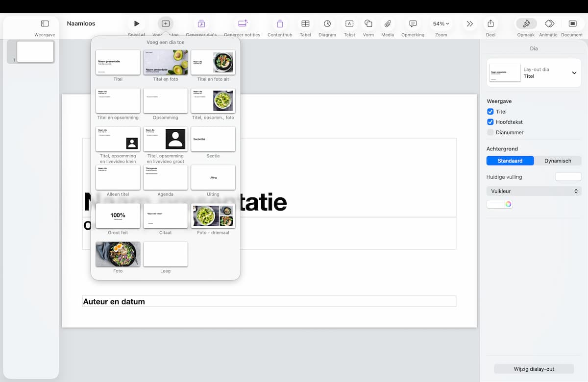Screen dimensions: 588x382
Task: Select slide 1 in the navigator
Action: click(x=35, y=51)
